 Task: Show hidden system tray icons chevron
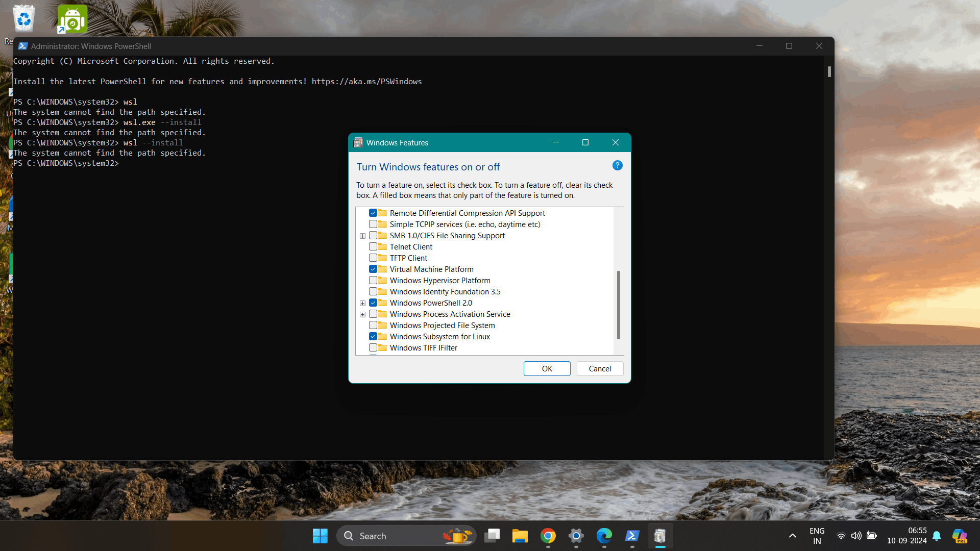pos(792,536)
